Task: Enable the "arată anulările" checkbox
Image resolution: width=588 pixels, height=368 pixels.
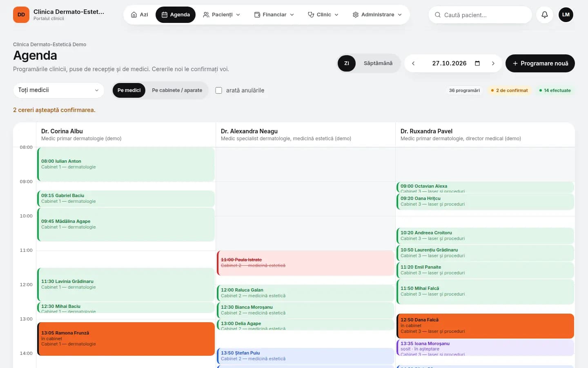Action: (x=219, y=90)
